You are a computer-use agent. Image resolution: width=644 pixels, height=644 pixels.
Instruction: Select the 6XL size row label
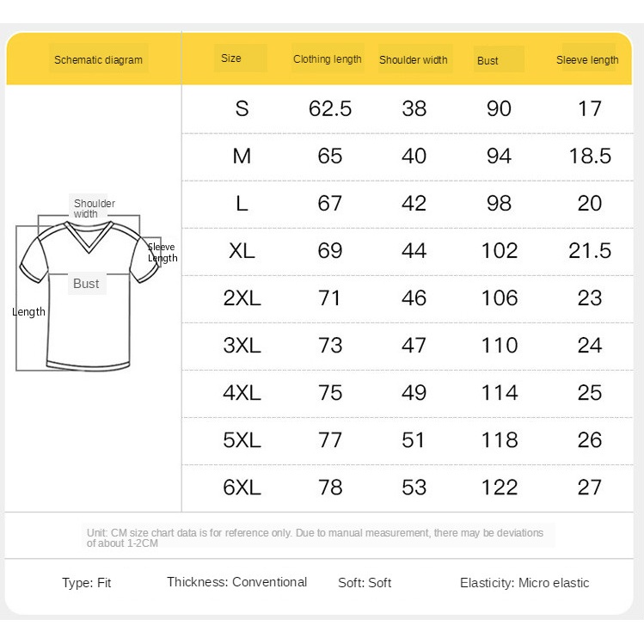click(x=242, y=487)
